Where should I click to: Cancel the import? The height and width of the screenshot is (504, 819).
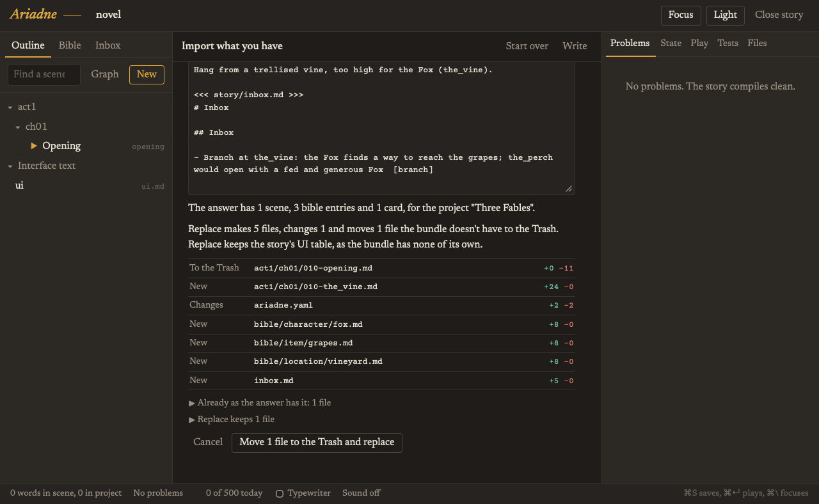[208, 442]
